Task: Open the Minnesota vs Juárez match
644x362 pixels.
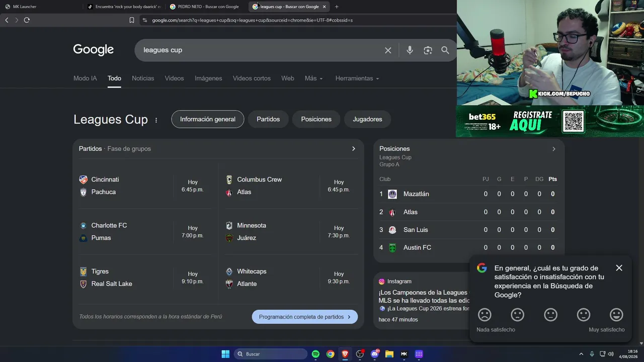Action: click(x=291, y=232)
